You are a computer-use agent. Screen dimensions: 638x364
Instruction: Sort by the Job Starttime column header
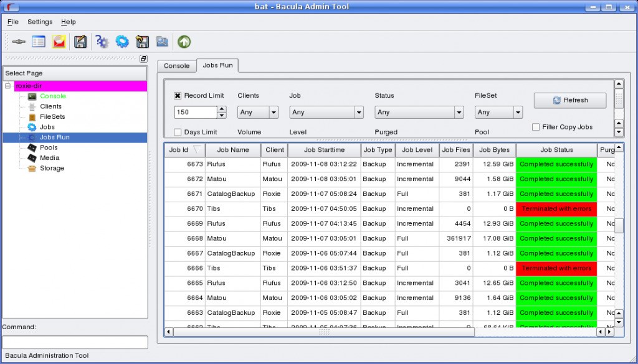click(324, 150)
